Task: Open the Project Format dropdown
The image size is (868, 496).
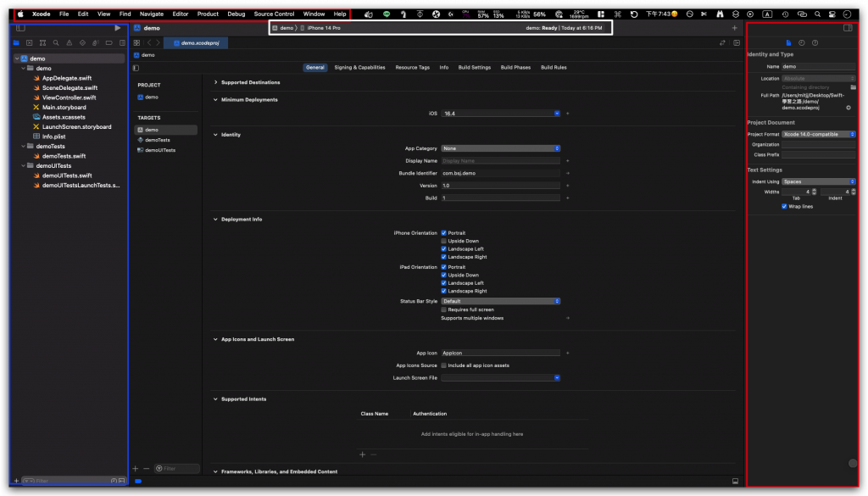Action: tap(818, 134)
